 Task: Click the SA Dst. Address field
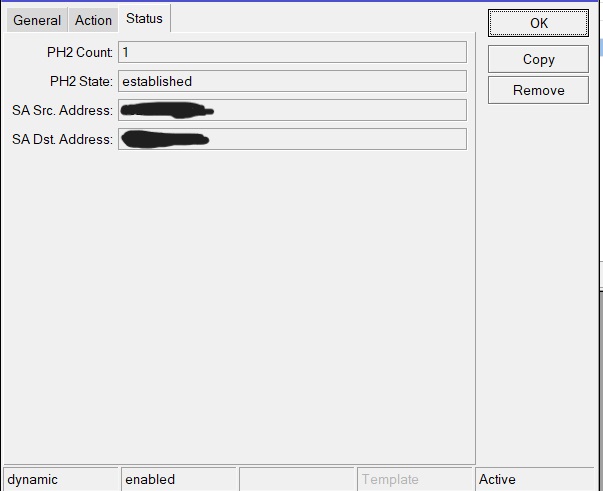point(292,139)
